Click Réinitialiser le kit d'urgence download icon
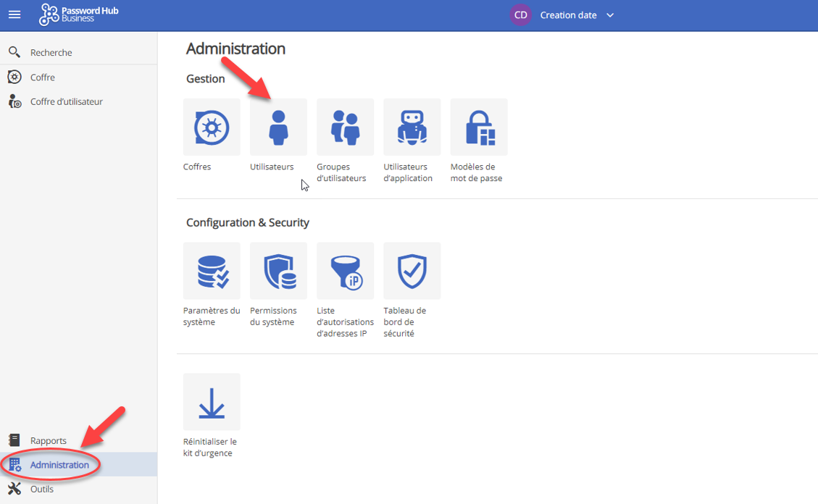This screenshot has width=818, height=504. click(212, 402)
